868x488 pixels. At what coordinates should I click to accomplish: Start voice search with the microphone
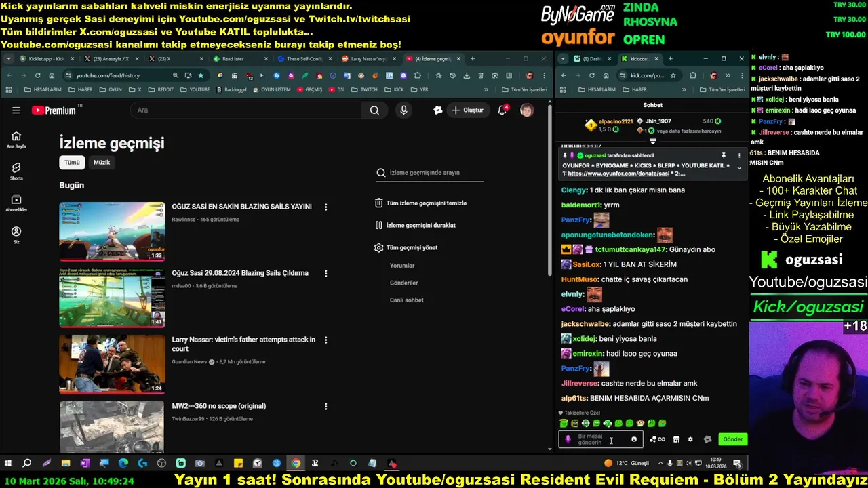pos(403,110)
